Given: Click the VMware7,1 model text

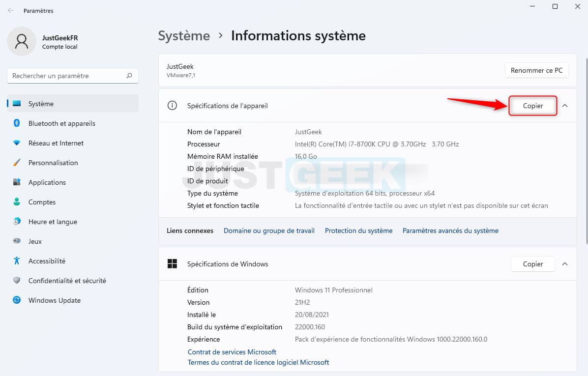Looking at the screenshot, I should (181, 75).
